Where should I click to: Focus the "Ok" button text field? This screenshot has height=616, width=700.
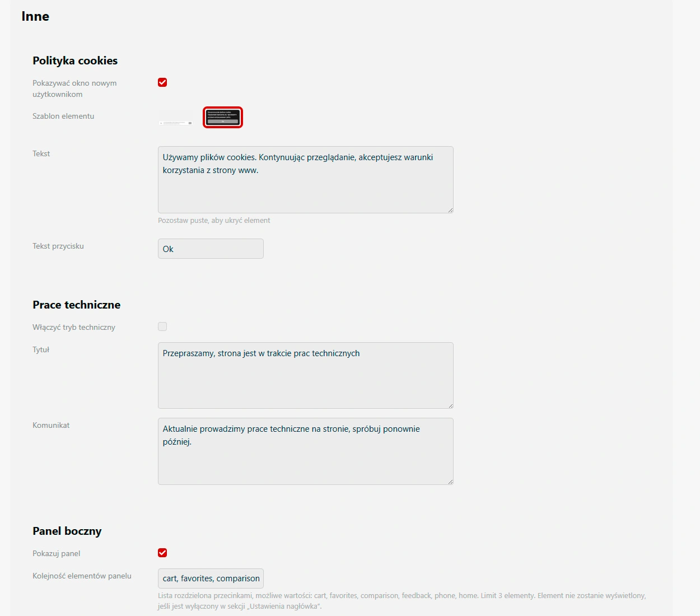click(x=211, y=248)
